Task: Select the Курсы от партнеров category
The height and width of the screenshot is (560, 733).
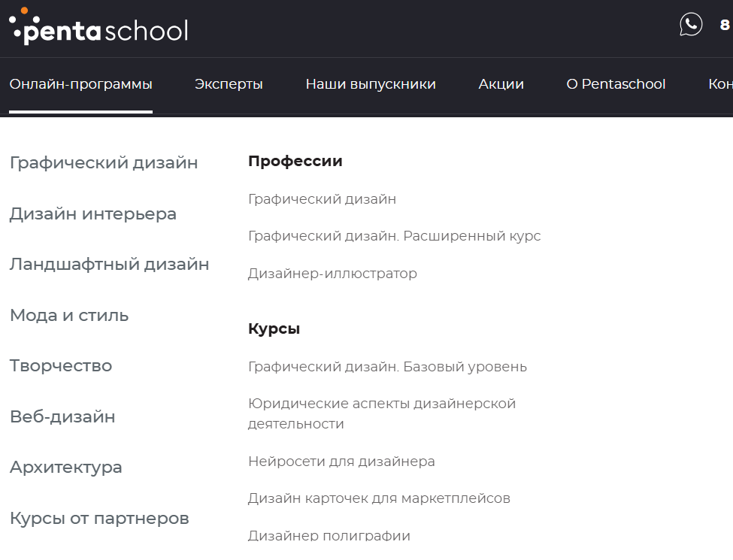Action: [99, 519]
